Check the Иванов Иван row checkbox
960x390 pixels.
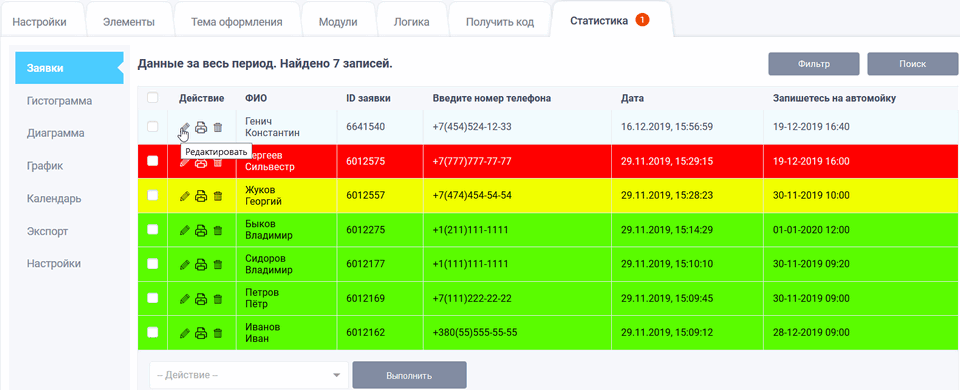point(153,332)
